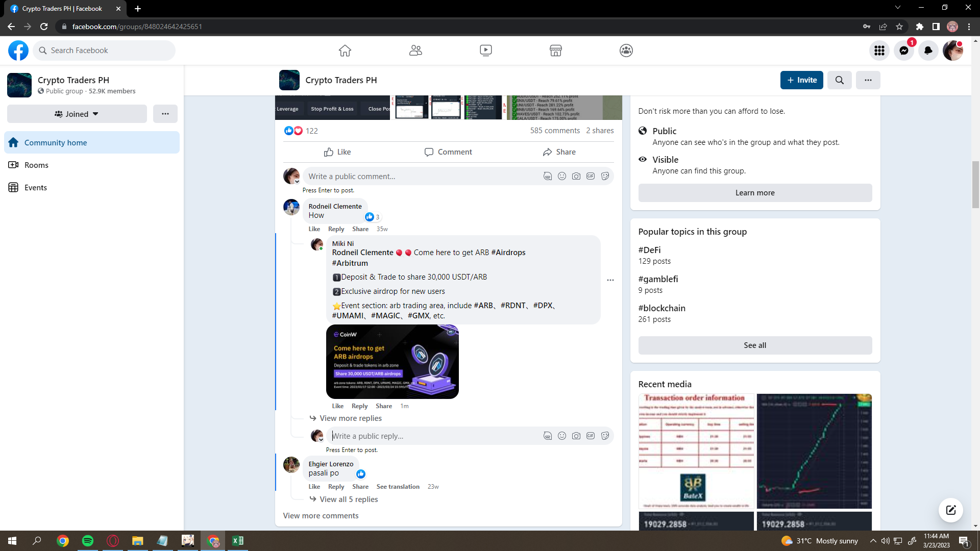
Task: Insert a GIF in the public reply
Action: click(x=590, y=436)
